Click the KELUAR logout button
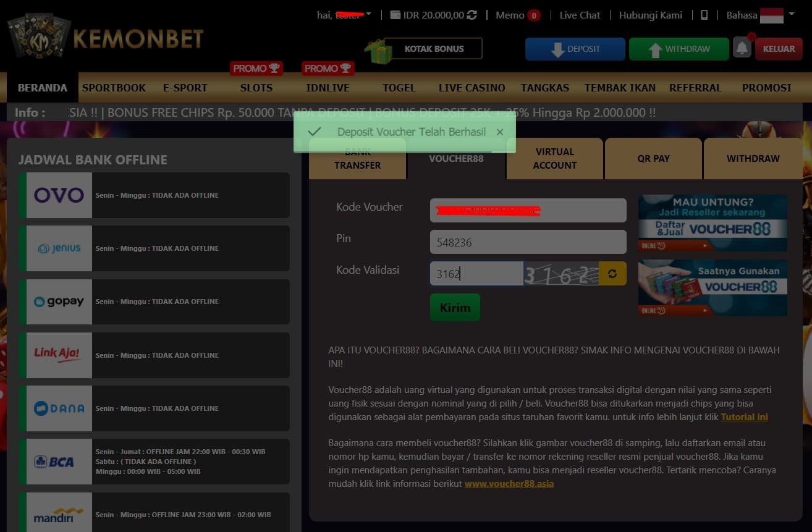Screen dimensions: 812x532 pos(779,49)
